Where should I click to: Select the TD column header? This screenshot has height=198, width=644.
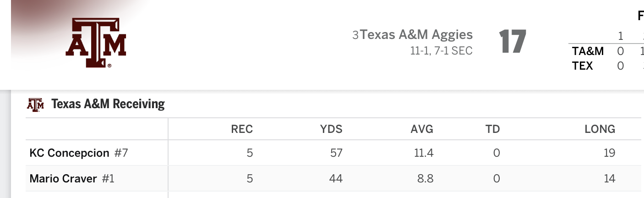click(x=493, y=129)
